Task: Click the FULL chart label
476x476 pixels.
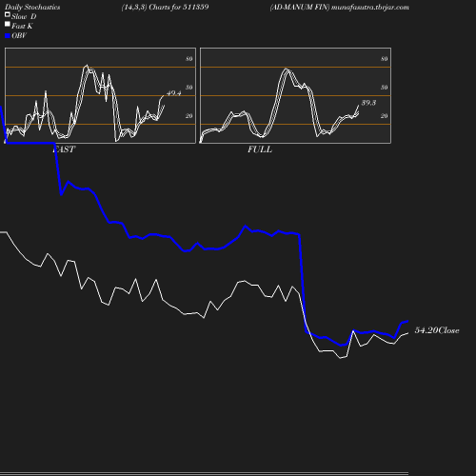Action: 260,149
